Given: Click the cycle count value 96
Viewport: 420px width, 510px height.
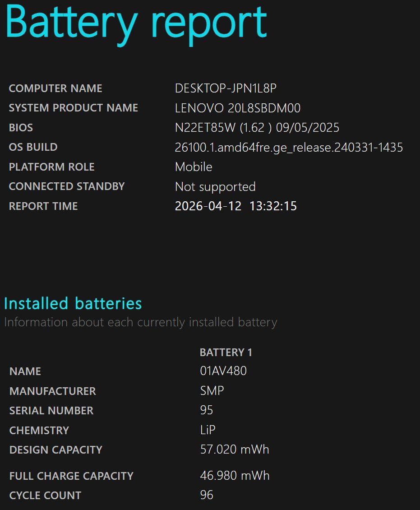Looking at the screenshot, I should pyautogui.click(x=207, y=495).
